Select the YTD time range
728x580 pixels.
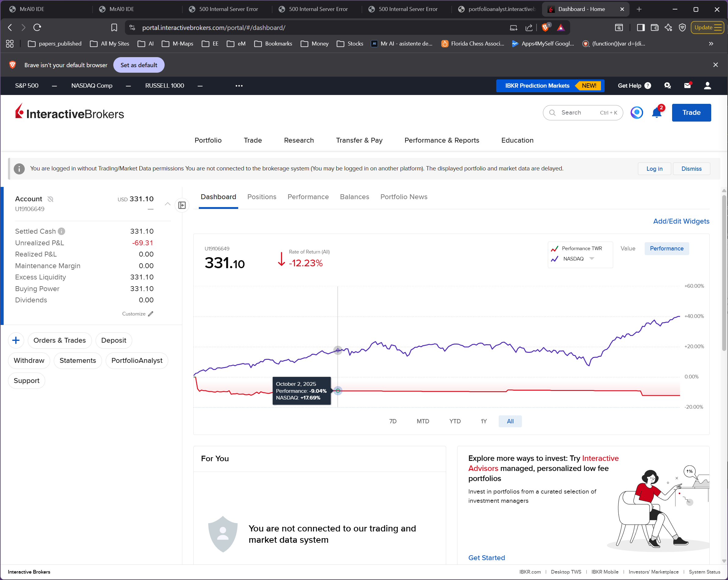(x=455, y=421)
